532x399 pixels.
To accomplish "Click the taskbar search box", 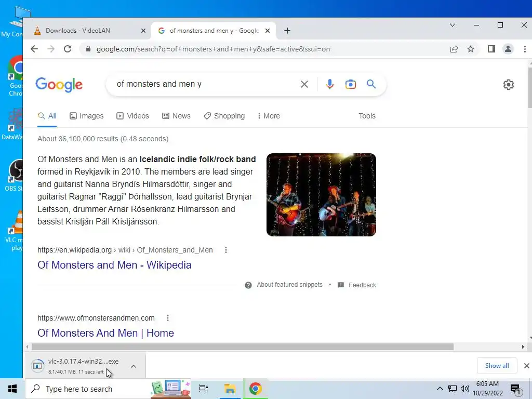I will pos(88,389).
